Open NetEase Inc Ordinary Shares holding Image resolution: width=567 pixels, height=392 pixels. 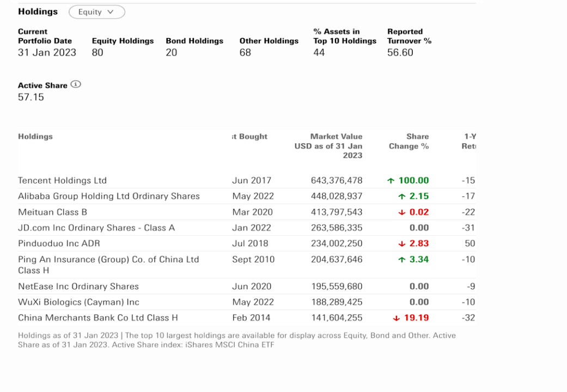coord(78,286)
